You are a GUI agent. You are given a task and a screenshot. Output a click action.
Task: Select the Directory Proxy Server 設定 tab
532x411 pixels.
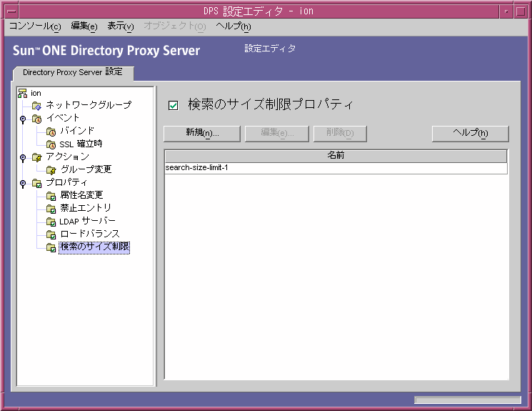(x=73, y=72)
